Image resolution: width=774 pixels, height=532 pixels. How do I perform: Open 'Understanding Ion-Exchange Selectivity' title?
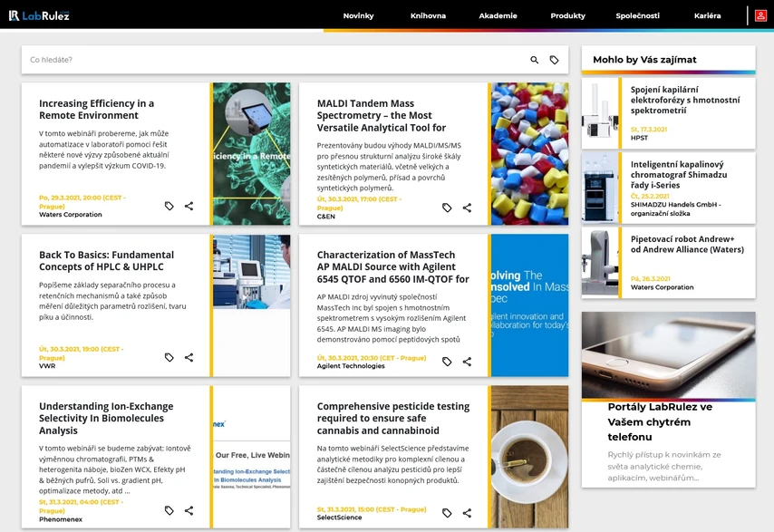point(106,418)
